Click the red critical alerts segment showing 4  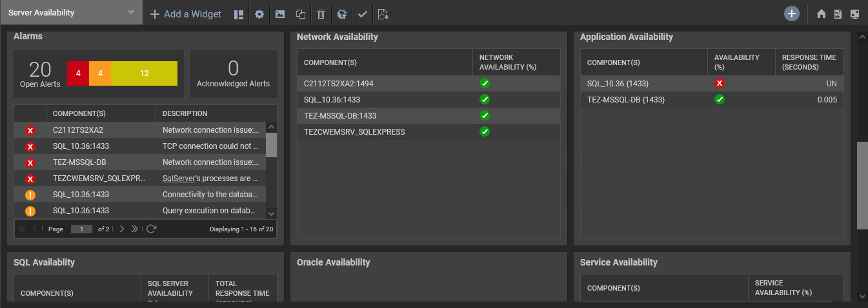pos(78,73)
